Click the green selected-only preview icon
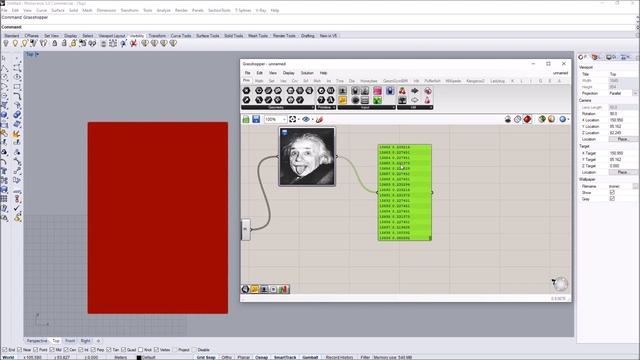Image resolution: width=640 pixels, height=360 pixels. [542, 119]
